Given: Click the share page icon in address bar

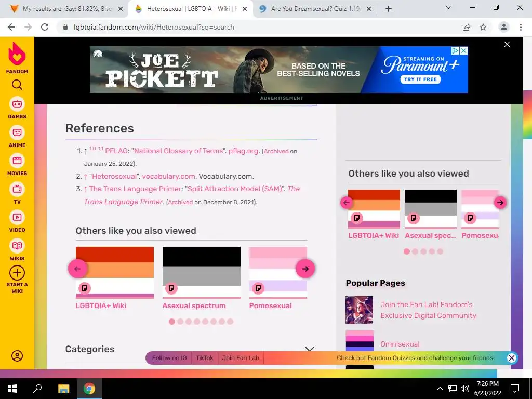Looking at the screenshot, I should pyautogui.click(x=467, y=27).
